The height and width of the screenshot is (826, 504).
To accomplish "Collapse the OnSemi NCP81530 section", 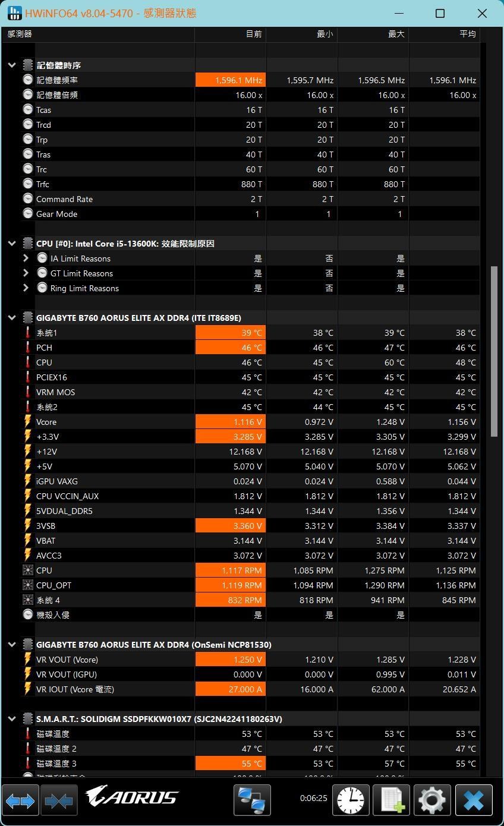I will point(12,645).
